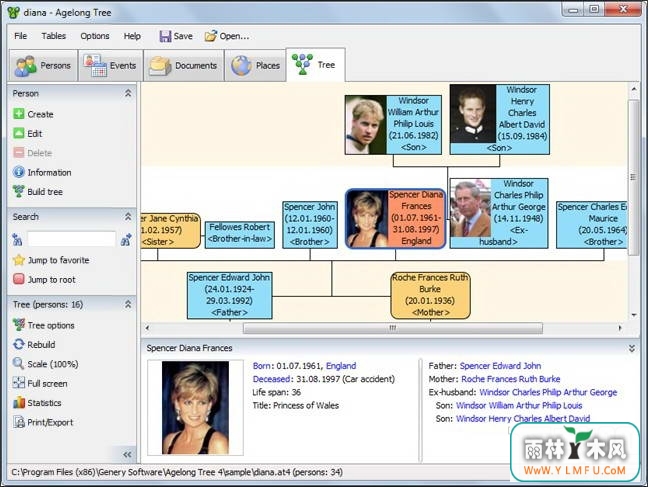Open the Options menu
This screenshot has height=487, width=648.
coord(95,36)
